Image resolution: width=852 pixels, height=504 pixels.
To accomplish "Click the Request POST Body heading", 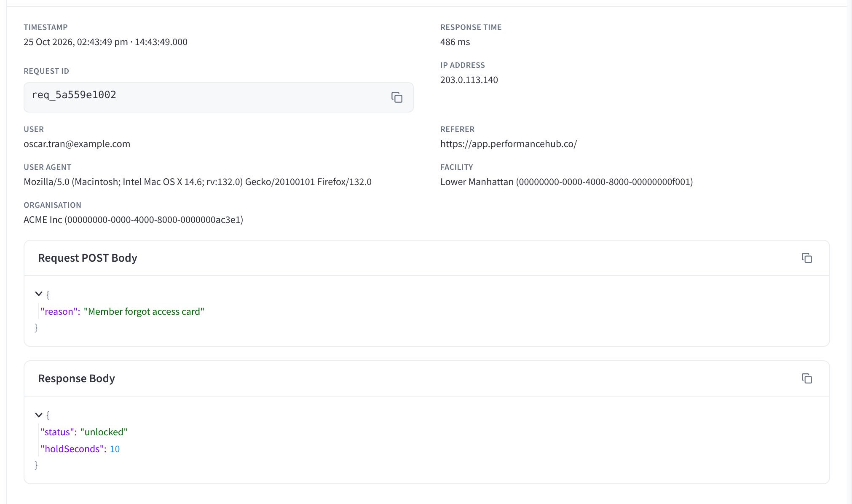I will tap(88, 258).
